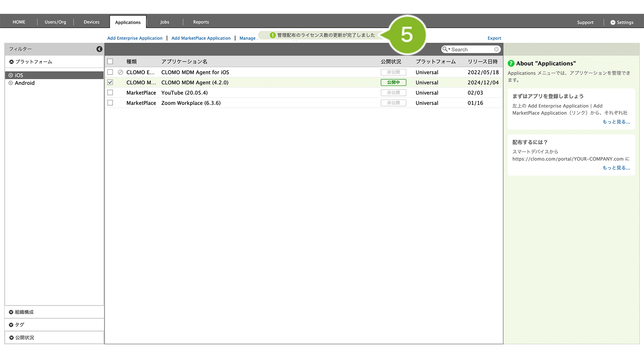Screen dimensions: 644x362
Task: Expand the タグ filter section
Action: [19, 325]
